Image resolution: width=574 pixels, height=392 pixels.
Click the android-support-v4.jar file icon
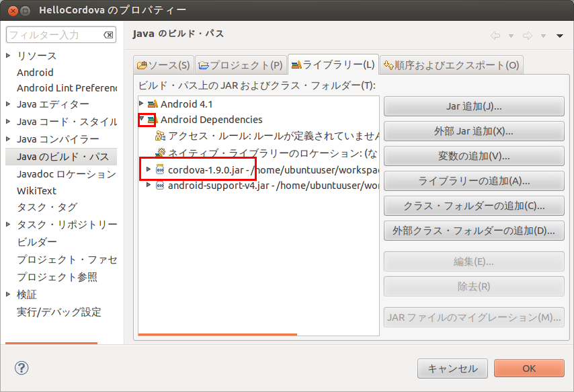pyautogui.click(x=160, y=186)
